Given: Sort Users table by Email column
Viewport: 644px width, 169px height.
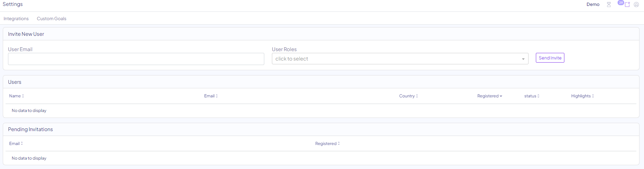Looking at the screenshot, I should point(211,96).
